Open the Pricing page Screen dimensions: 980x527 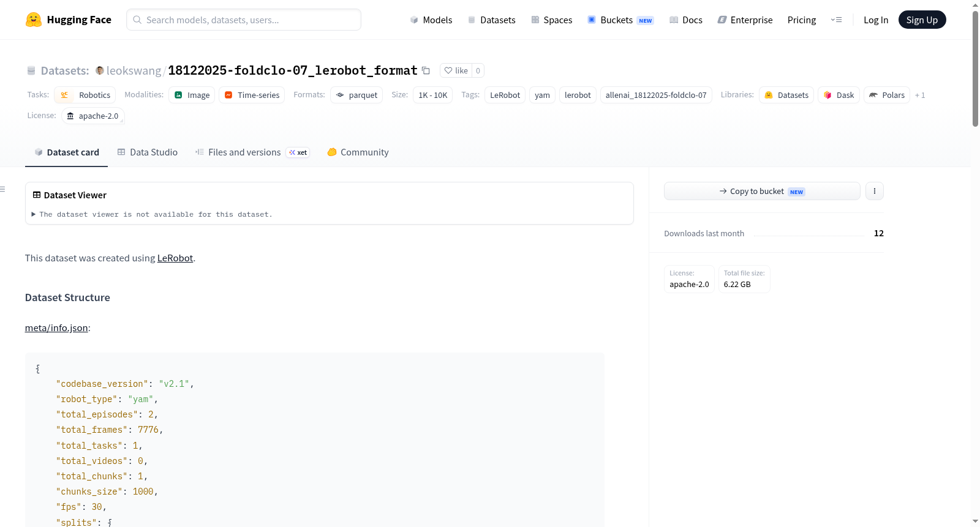click(x=802, y=20)
